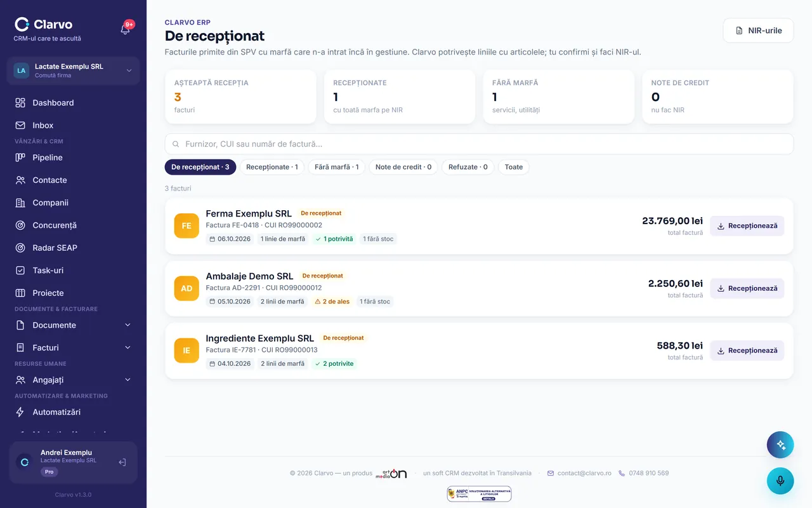Viewport: 812px width, 508px height.
Task: Switch to the Recepționate · 1 filter
Action: pos(272,167)
